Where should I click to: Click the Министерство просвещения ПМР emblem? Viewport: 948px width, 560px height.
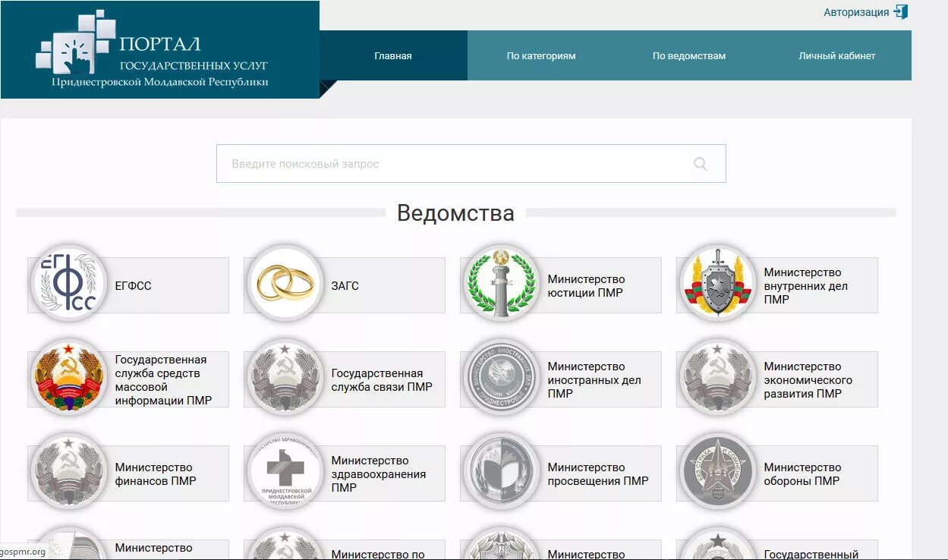coord(501,471)
